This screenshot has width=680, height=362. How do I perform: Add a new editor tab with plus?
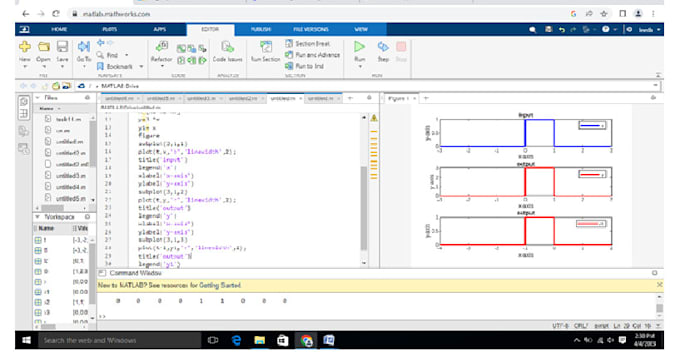(x=350, y=98)
